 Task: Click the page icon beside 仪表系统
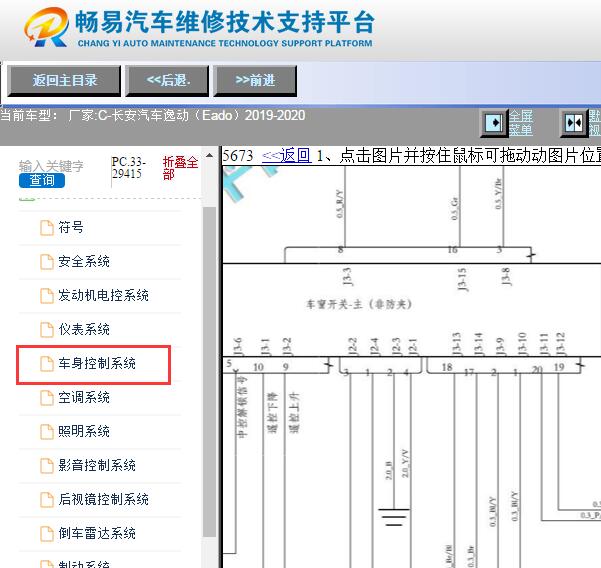point(47,330)
